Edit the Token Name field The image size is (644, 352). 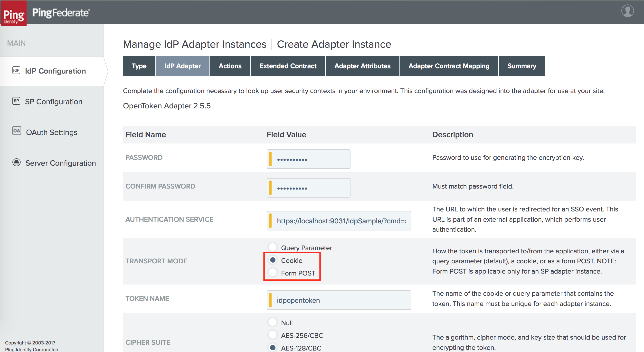(x=339, y=300)
